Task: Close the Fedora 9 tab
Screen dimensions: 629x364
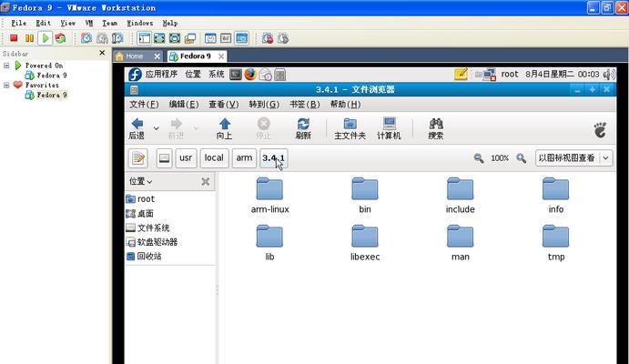Action: click(x=221, y=56)
